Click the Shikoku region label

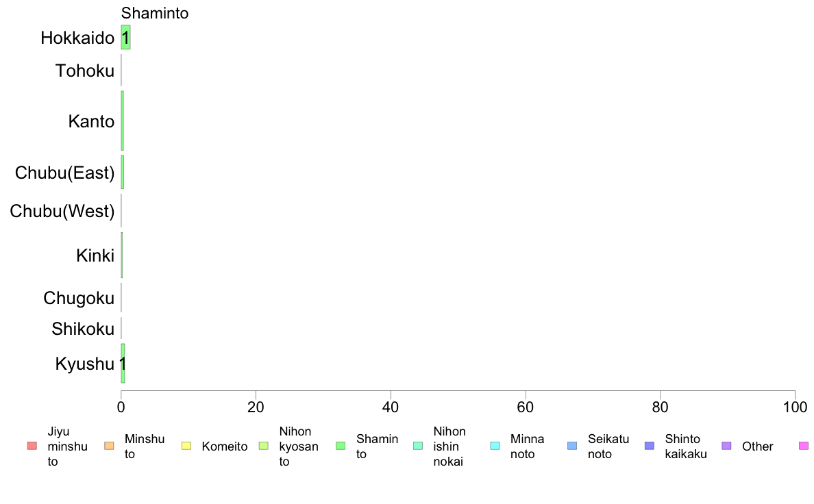pos(83,329)
